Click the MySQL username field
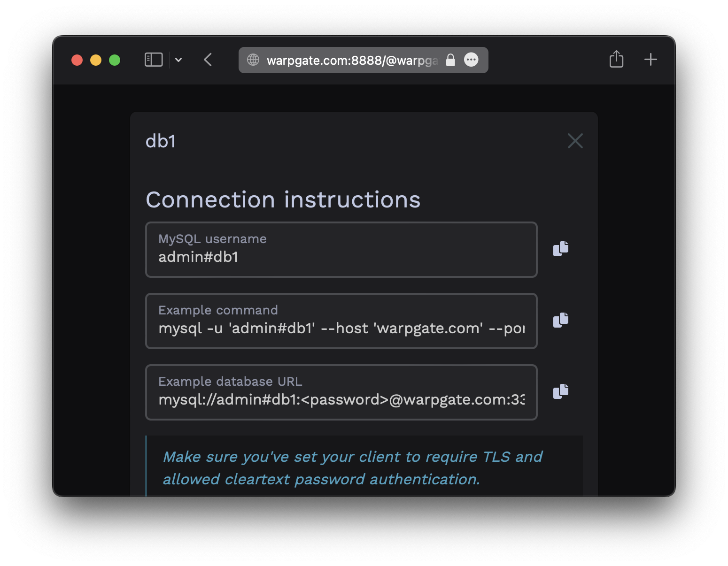Viewport: 728px width, 566px height. pos(341,250)
